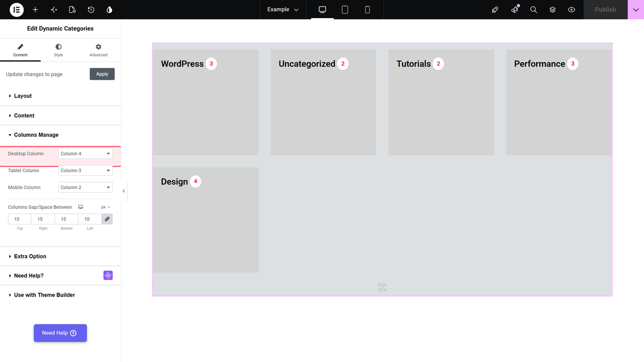The image size is (644, 362).
Task: Edit the Right gap value field
Action: tap(43, 219)
